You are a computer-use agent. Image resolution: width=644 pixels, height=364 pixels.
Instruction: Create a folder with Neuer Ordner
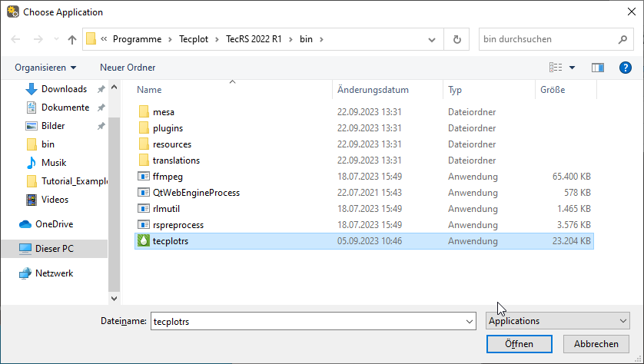(128, 68)
